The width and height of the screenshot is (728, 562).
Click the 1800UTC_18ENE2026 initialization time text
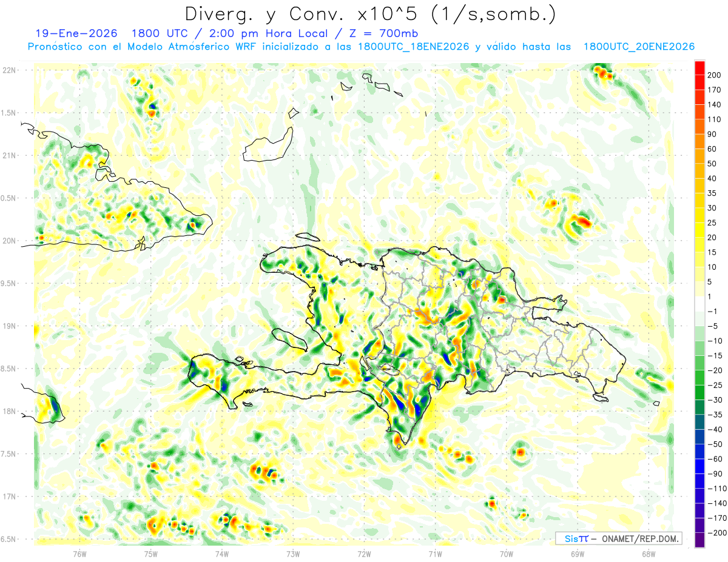point(414,47)
